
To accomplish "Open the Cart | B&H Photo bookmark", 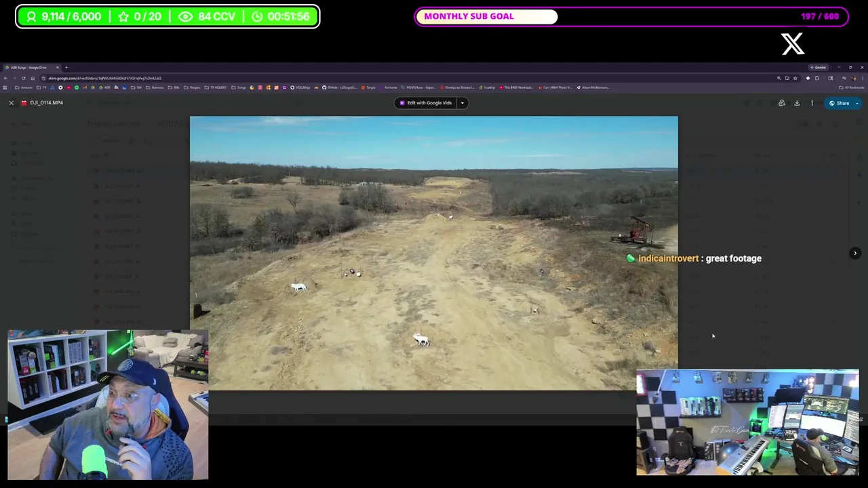I will (556, 87).
